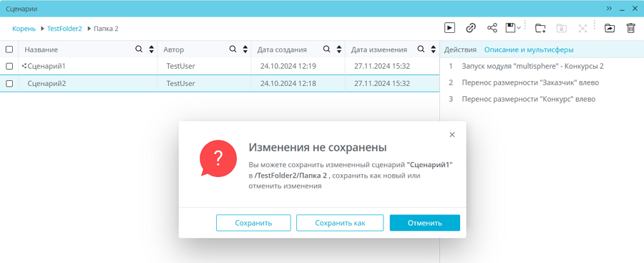Click 27.11.2024 15:32 in Сценарий2 row
The width and height of the screenshot is (644, 263).
(382, 83)
